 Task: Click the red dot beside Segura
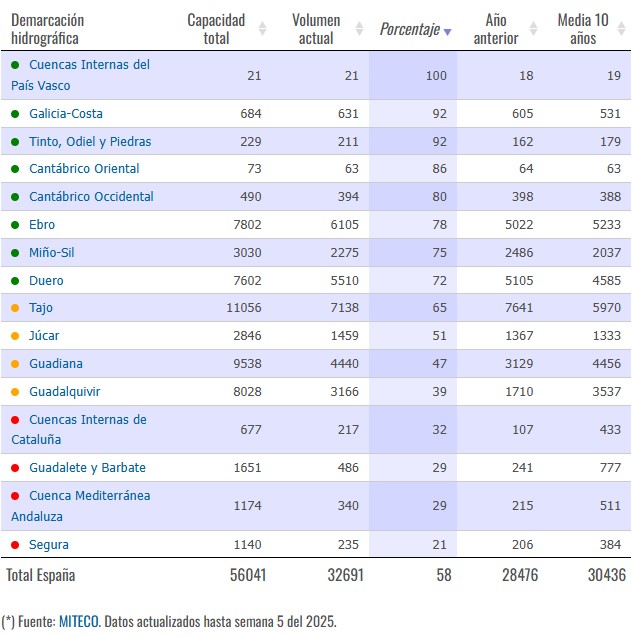15,545
